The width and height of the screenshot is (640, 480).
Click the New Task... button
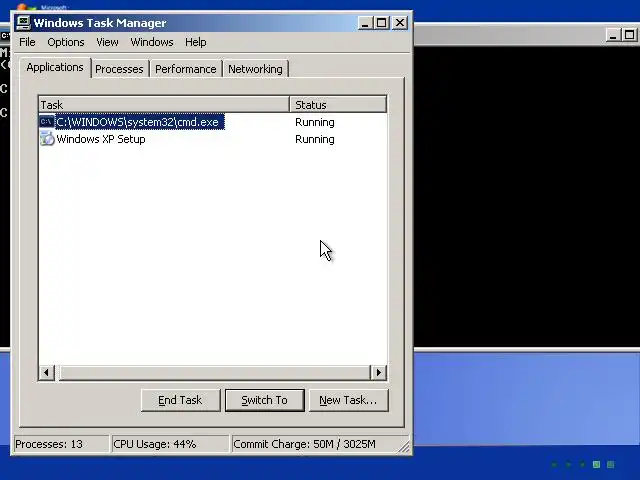[348, 400]
